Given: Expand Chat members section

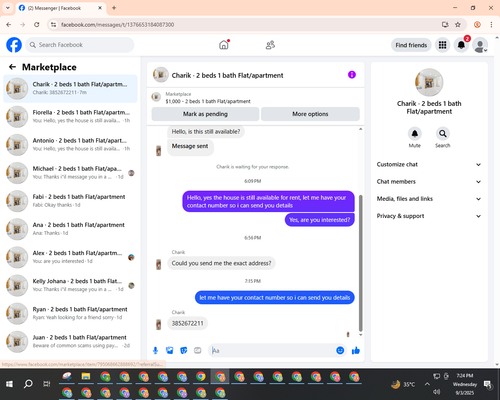Looking at the screenshot, I should click(429, 182).
